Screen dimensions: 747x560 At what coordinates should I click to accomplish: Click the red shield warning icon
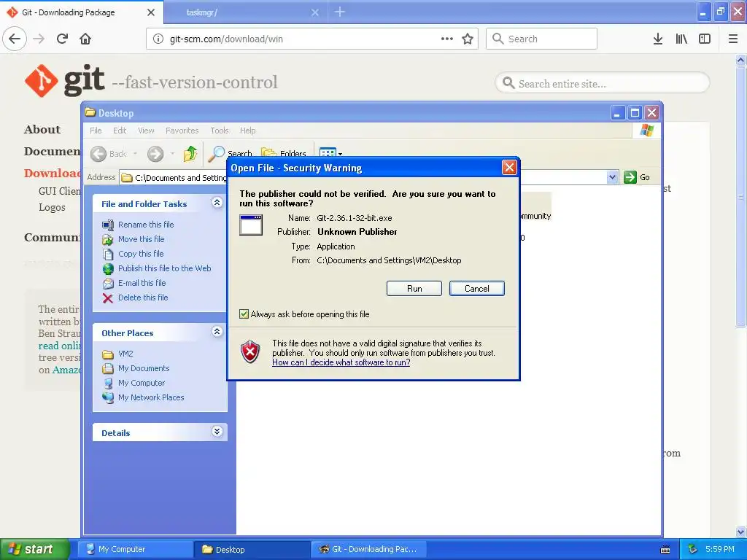point(251,352)
